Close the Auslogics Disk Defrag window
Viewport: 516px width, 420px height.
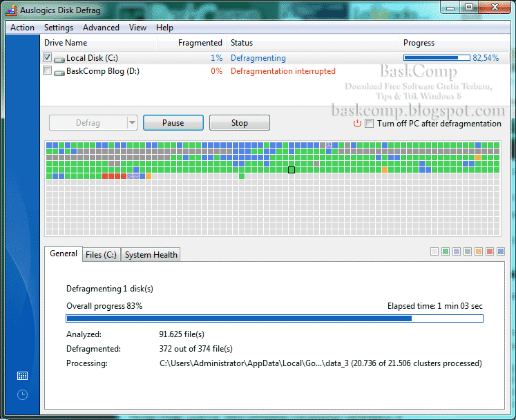495,7
